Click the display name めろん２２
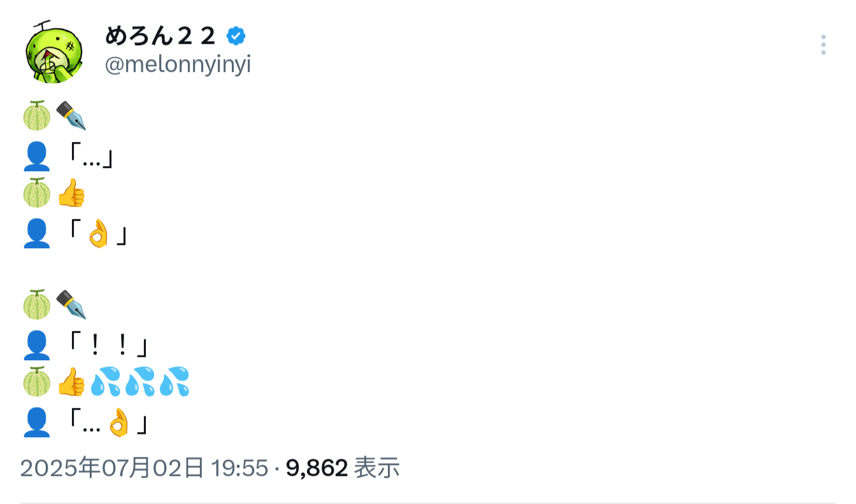 point(160,37)
